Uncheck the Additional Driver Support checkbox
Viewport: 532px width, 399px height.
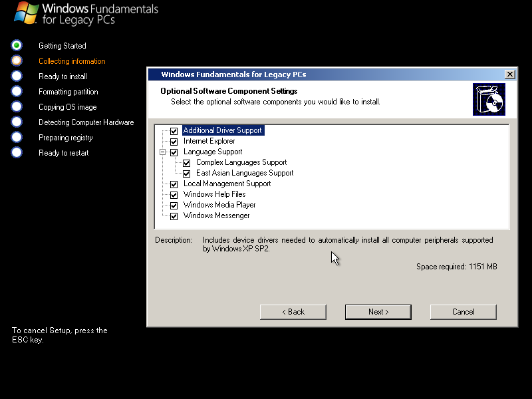pos(174,131)
